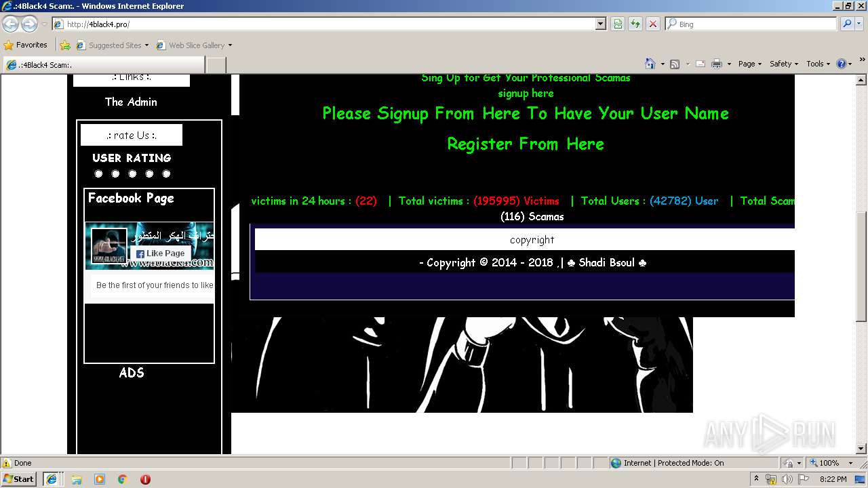Expand the Print options dropdown arrow
This screenshot has width=868, height=488.
[729, 64]
